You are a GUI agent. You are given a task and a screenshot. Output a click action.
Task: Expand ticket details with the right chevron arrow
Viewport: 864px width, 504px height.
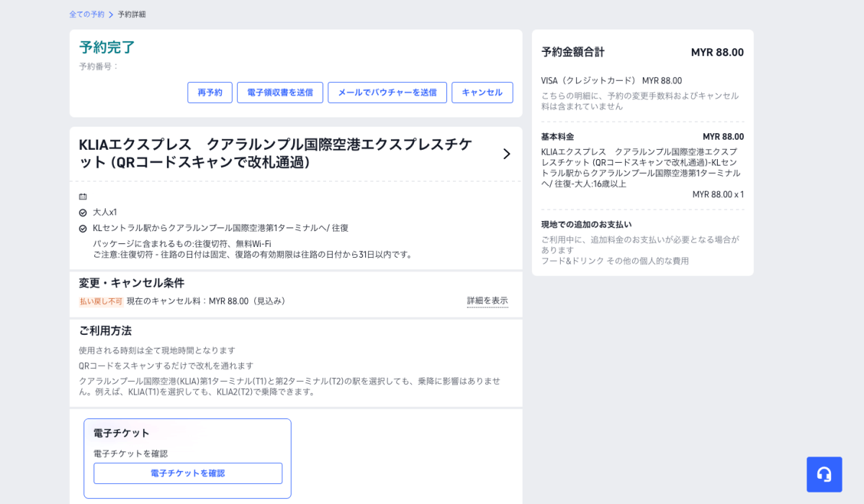pyautogui.click(x=506, y=153)
